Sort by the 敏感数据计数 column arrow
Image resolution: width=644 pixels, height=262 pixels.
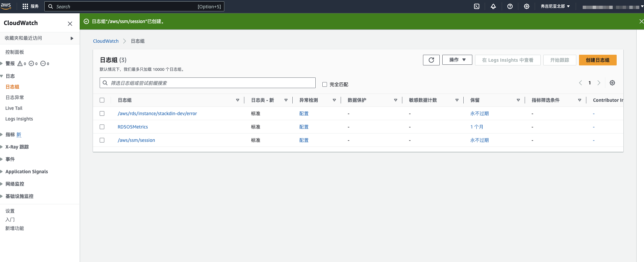point(457,100)
